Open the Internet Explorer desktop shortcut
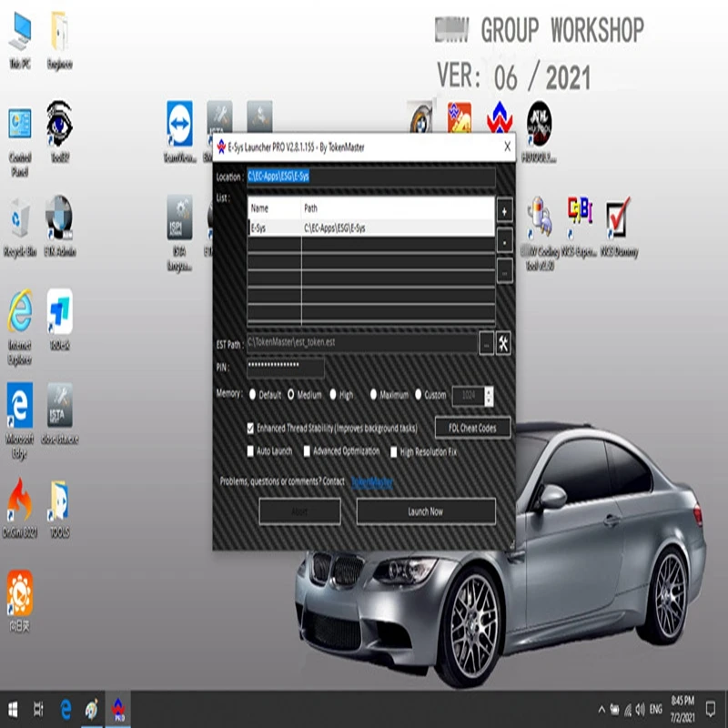The height and width of the screenshot is (728, 728). click(19, 328)
